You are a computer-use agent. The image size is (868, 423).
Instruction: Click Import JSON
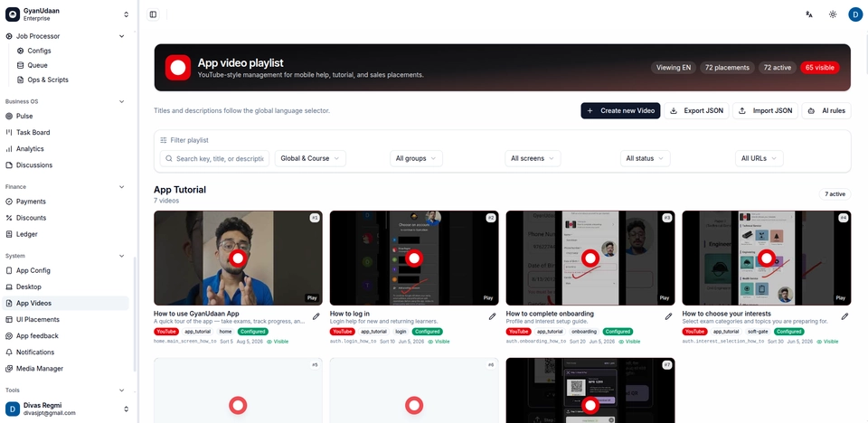pyautogui.click(x=766, y=111)
